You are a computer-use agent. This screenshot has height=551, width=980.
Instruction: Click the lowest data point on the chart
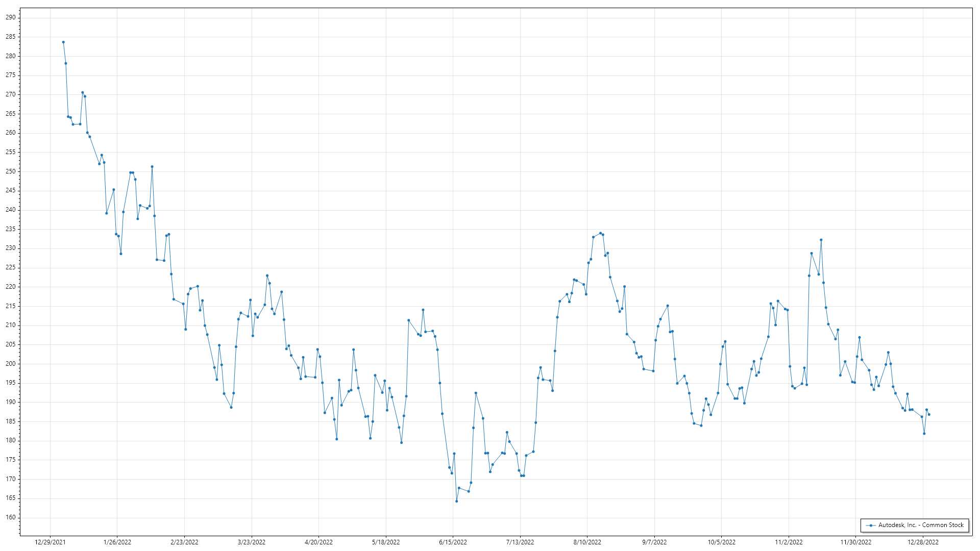coord(457,501)
